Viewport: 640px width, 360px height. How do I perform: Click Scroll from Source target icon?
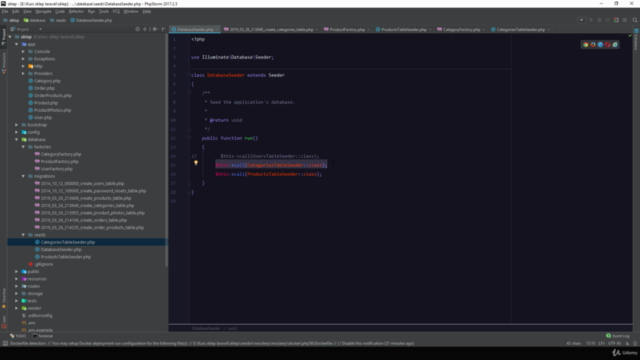pyautogui.click(x=138, y=29)
